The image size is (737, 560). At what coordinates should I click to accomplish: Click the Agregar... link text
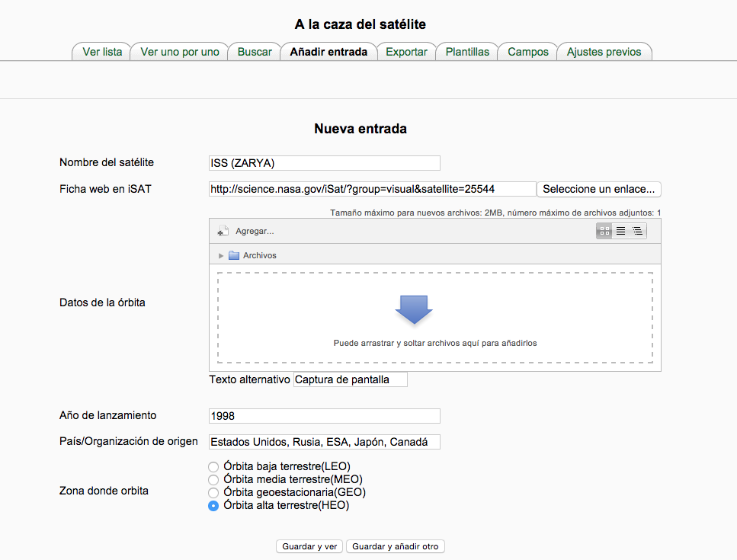coord(255,231)
